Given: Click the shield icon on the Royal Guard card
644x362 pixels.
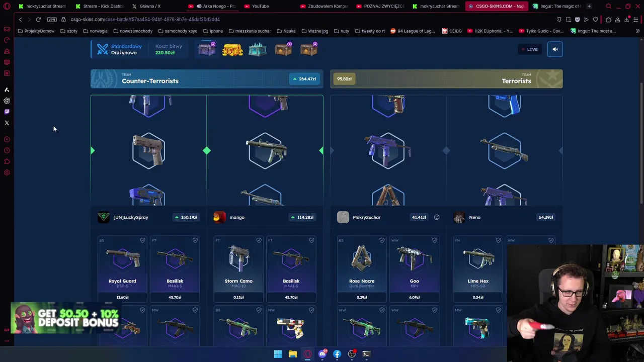Looking at the screenshot, I should pos(142,241).
